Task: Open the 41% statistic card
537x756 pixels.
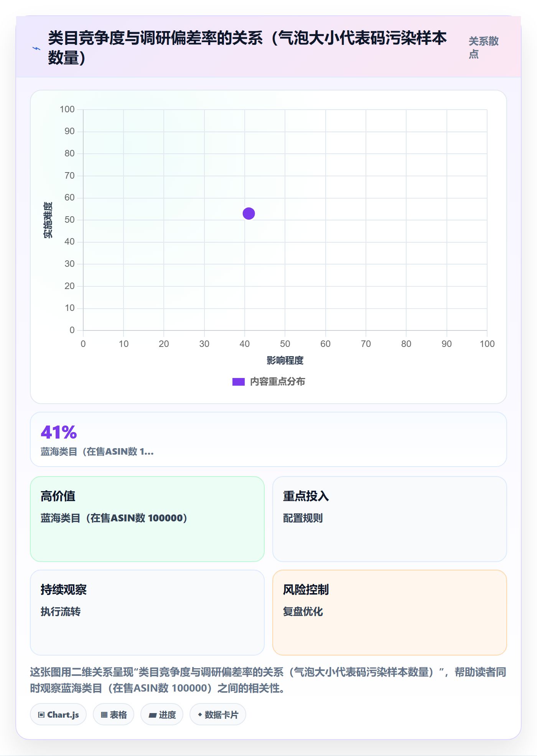Action: point(268,439)
